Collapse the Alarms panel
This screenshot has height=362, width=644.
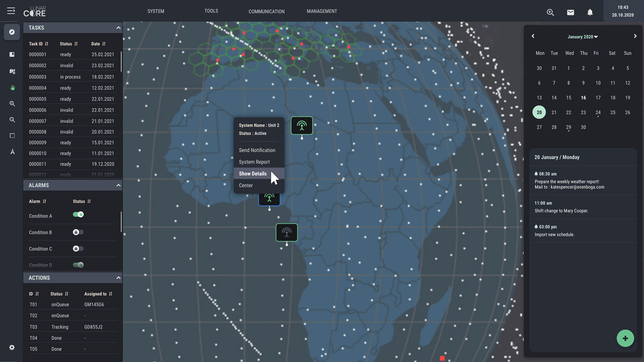point(118,185)
